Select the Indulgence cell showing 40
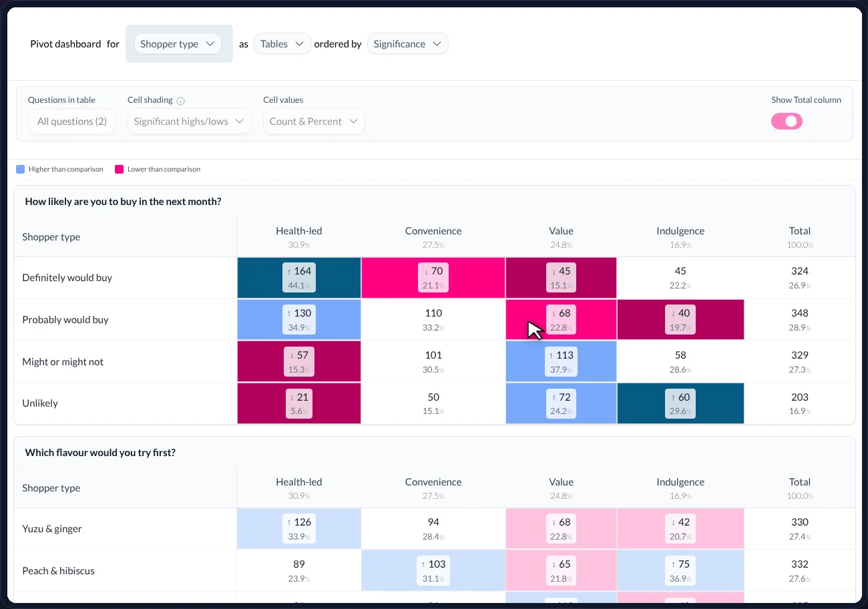Screen dimensions: 868x609 pos(680,320)
